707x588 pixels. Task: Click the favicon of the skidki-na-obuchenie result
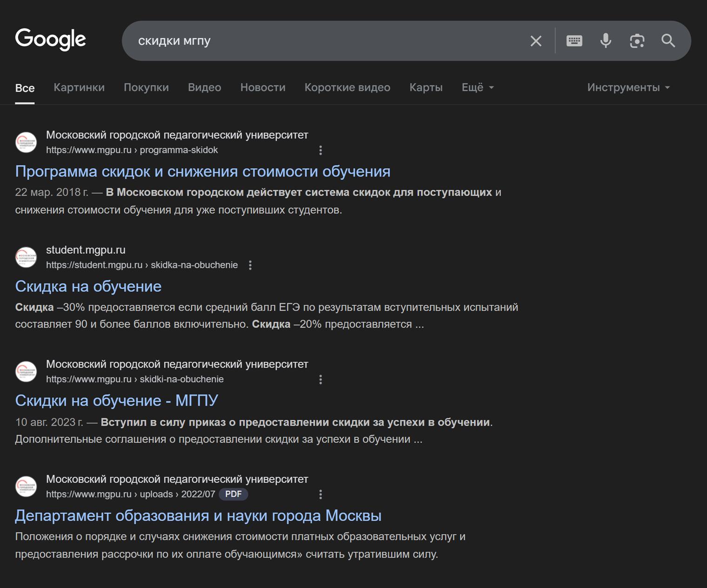[x=26, y=371]
